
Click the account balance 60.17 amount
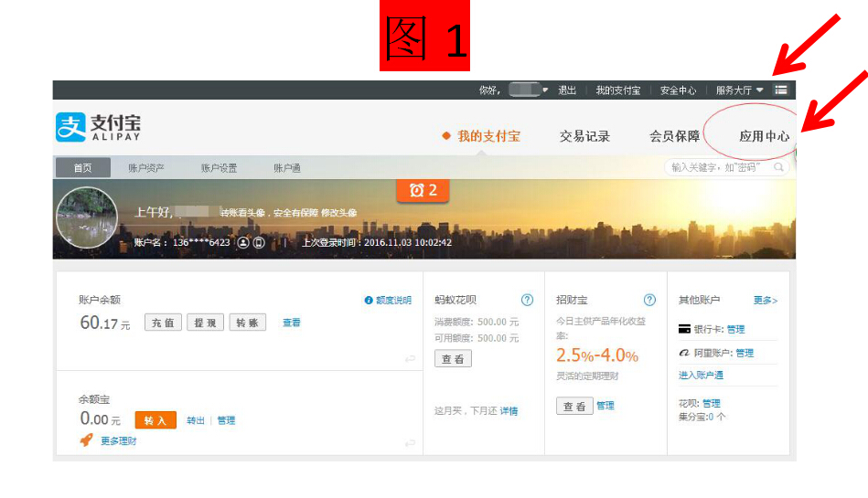click(x=105, y=323)
